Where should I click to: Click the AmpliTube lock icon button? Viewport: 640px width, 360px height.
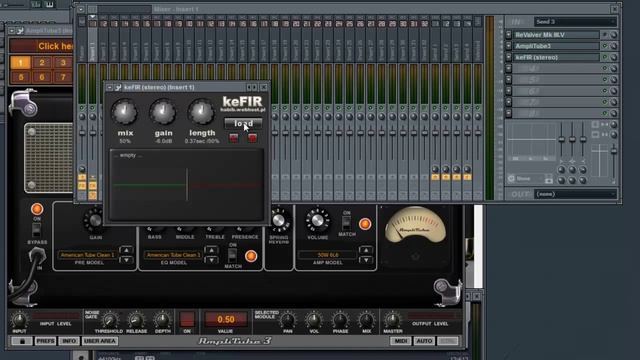click(22, 341)
